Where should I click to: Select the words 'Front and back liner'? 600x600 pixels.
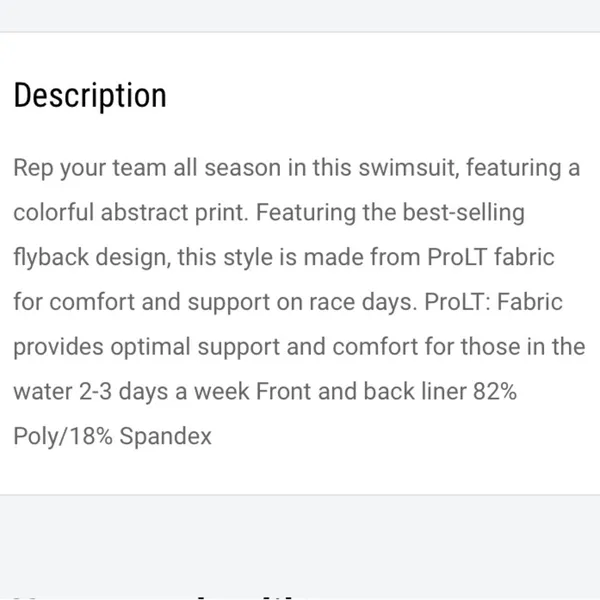[x=361, y=391]
